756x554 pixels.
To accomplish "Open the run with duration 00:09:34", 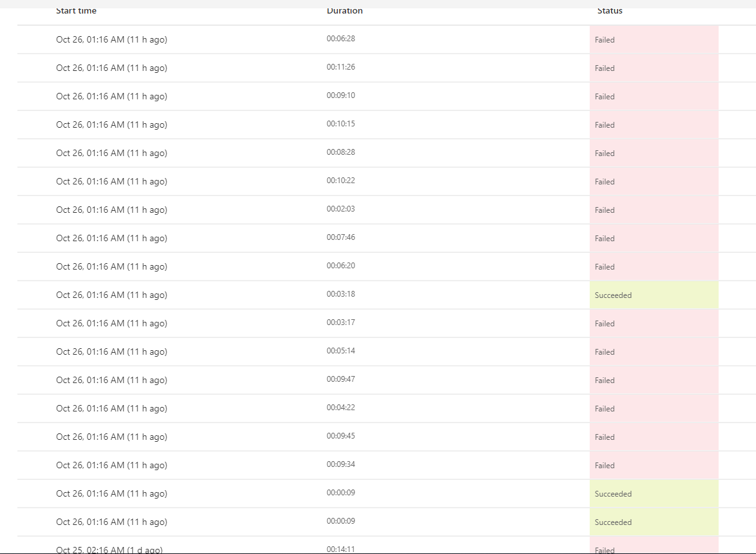I will [341, 464].
